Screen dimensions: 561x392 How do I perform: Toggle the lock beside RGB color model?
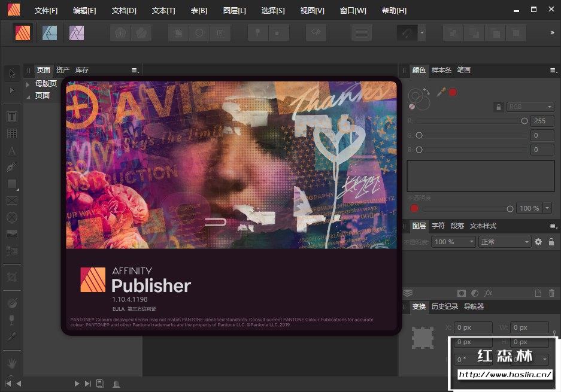(x=498, y=107)
